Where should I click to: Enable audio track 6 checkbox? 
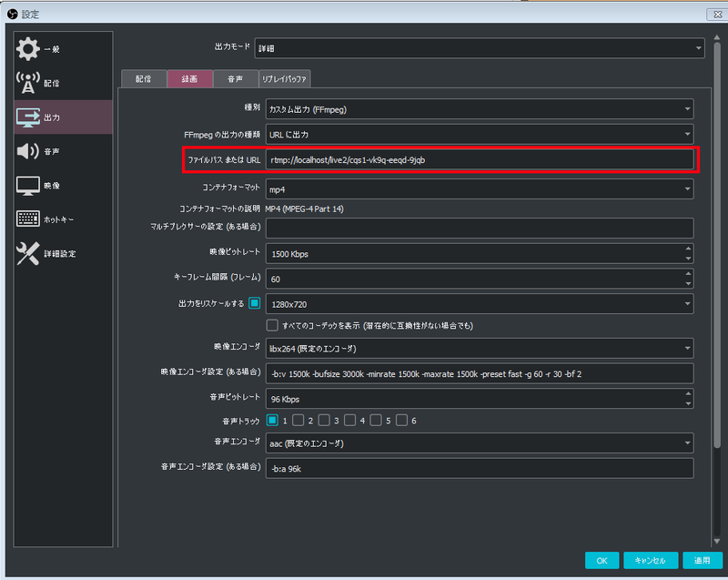coord(401,421)
